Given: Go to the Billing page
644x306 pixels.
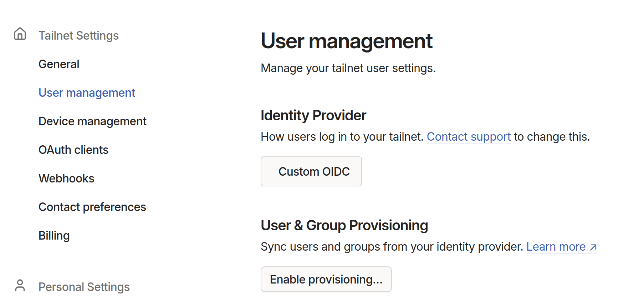Looking at the screenshot, I should click(54, 236).
